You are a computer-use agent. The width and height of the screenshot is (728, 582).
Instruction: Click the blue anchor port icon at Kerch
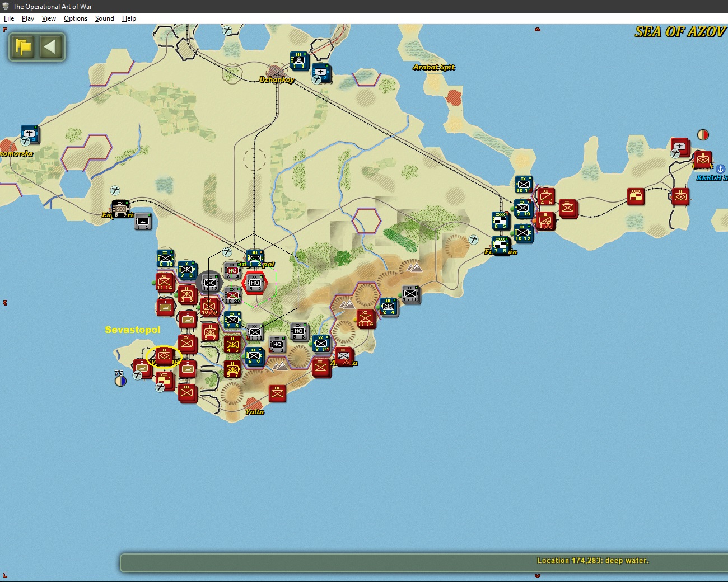point(721,168)
